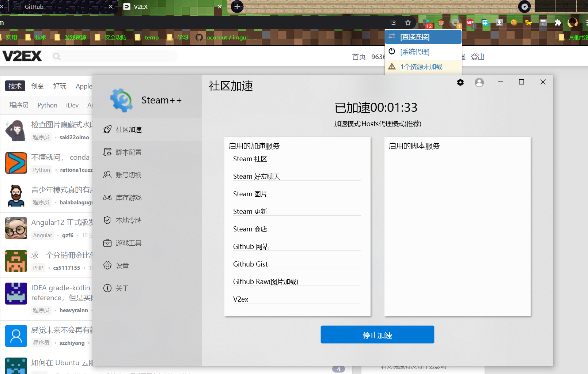The height and width of the screenshot is (374, 588).
Task: Click the yellow cat extension icon
Action: point(528,23)
